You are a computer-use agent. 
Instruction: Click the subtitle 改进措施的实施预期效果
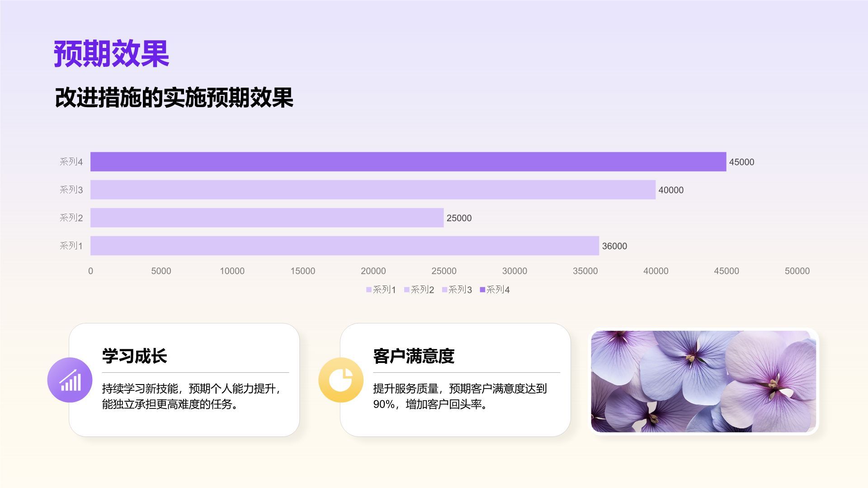174,97
